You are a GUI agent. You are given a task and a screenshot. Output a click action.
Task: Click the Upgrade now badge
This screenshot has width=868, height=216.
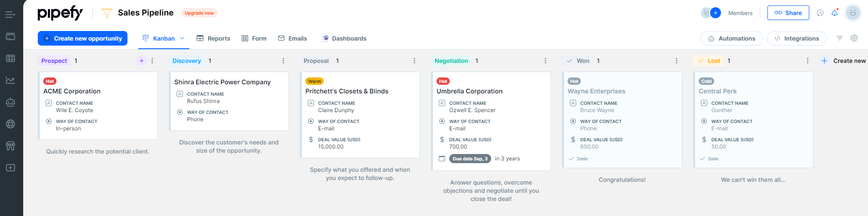click(x=199, y=13)
